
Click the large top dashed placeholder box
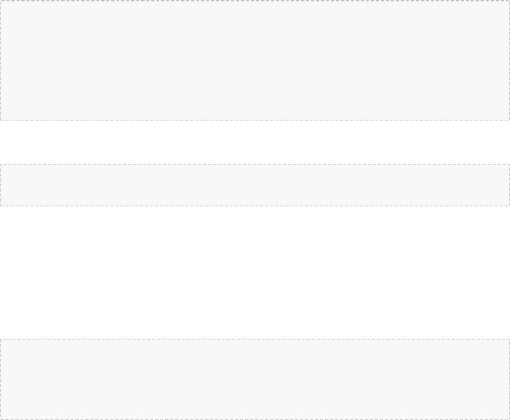coord(255,60)
